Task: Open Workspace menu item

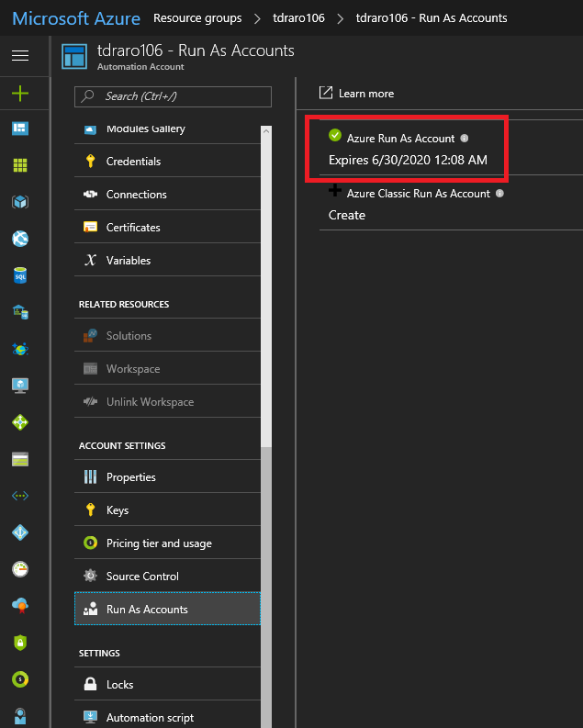Action: [x=167, y=368]
